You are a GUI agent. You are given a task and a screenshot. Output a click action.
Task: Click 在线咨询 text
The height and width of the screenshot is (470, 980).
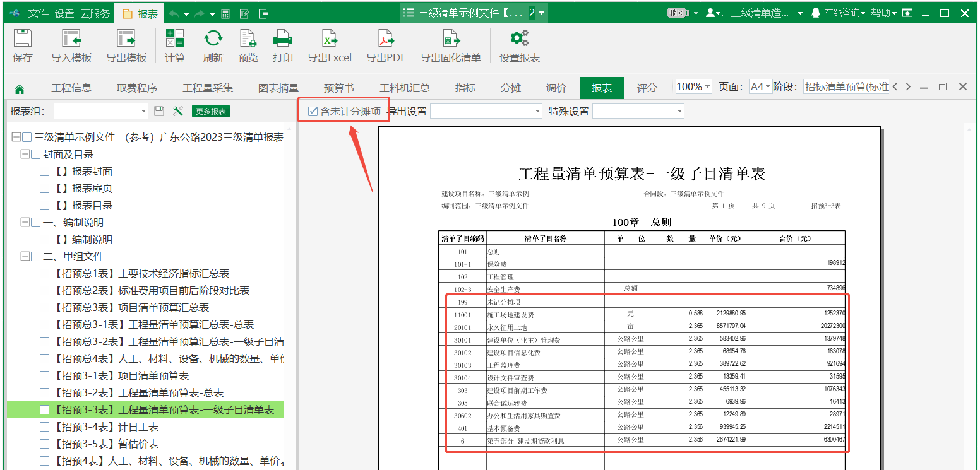pos(842,13)
